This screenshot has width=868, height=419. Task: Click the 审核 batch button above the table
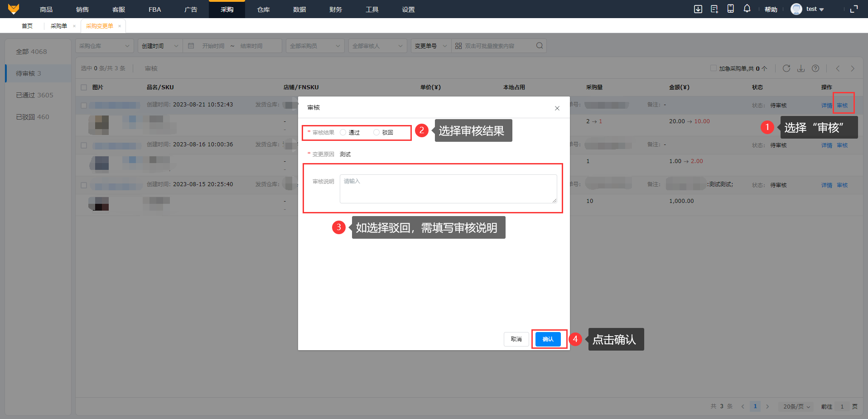tap(151, 68)
